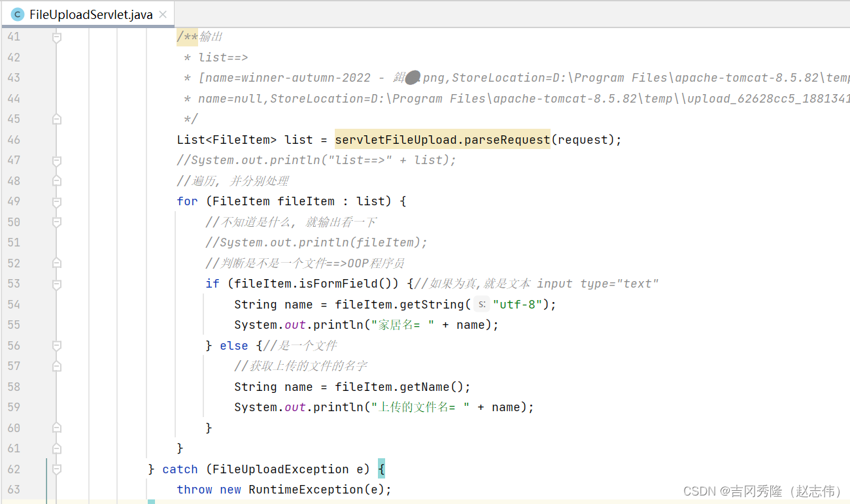Click line number 46 in the gutter
This screenshot has height=504, width=850.
[x=14, y=140]
